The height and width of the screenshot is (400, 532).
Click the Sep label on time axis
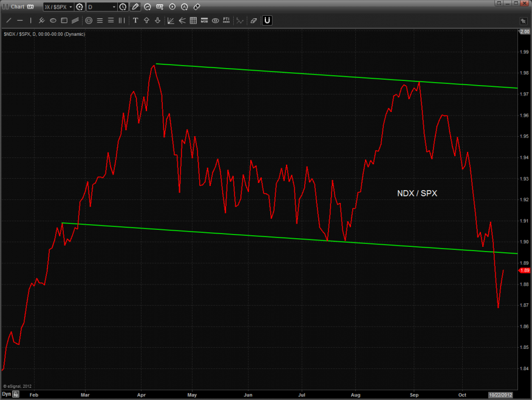pyautogui.click(x=414, y=395)
